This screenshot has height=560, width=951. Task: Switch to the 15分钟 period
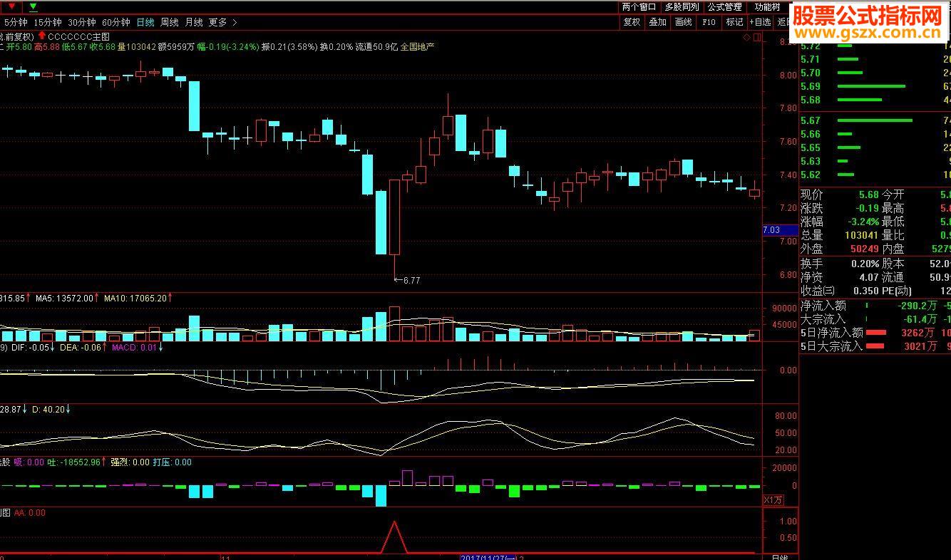tap(48, 22)
